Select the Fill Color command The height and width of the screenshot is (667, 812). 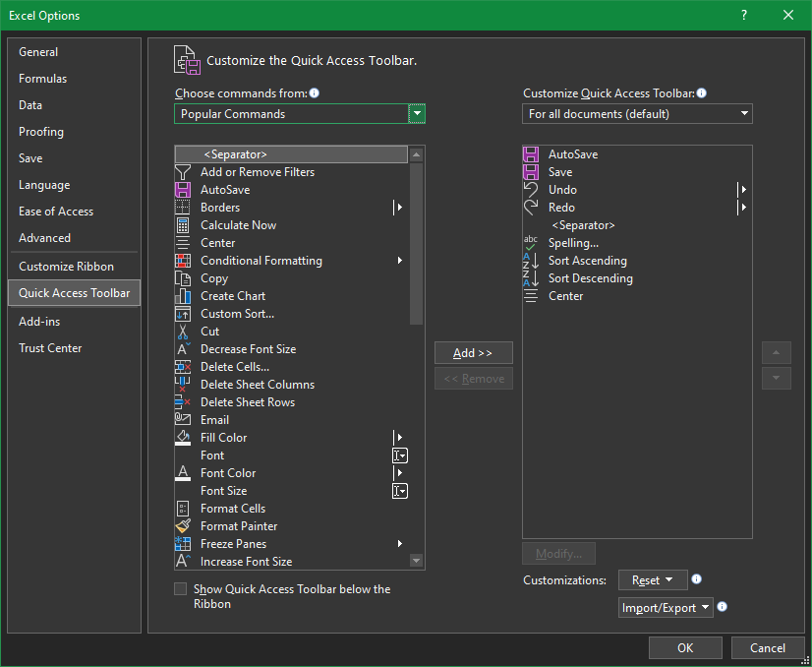pyautogui.click(x=223, y=437)
